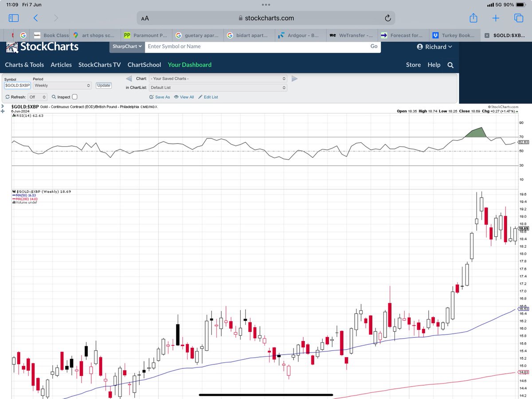Click the Go button

point(374,46)
